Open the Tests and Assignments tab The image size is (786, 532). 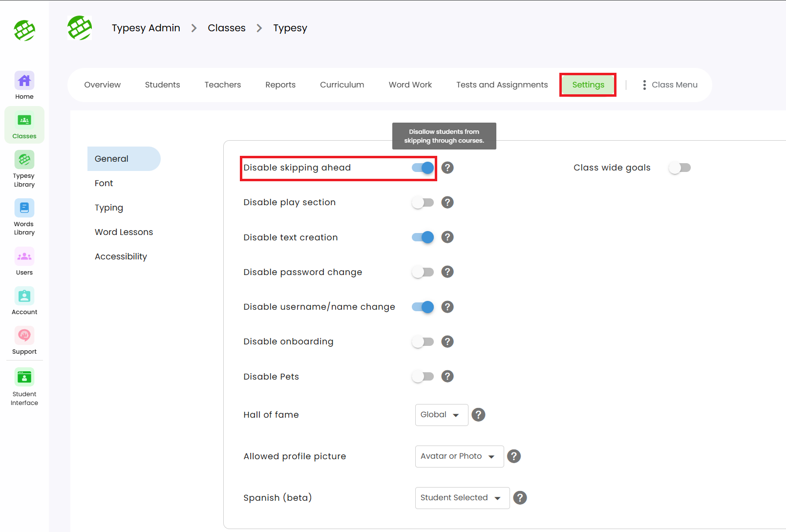pyautogui.click(x=502, y=85)
